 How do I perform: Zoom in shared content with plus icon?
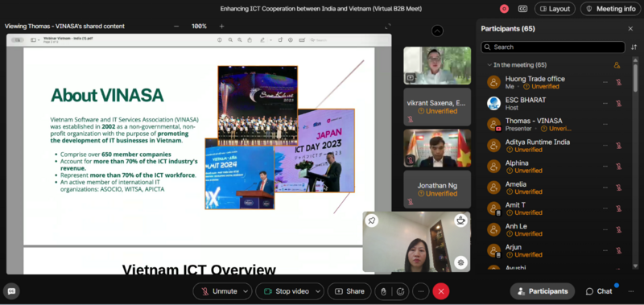click(x=222, y=27)
